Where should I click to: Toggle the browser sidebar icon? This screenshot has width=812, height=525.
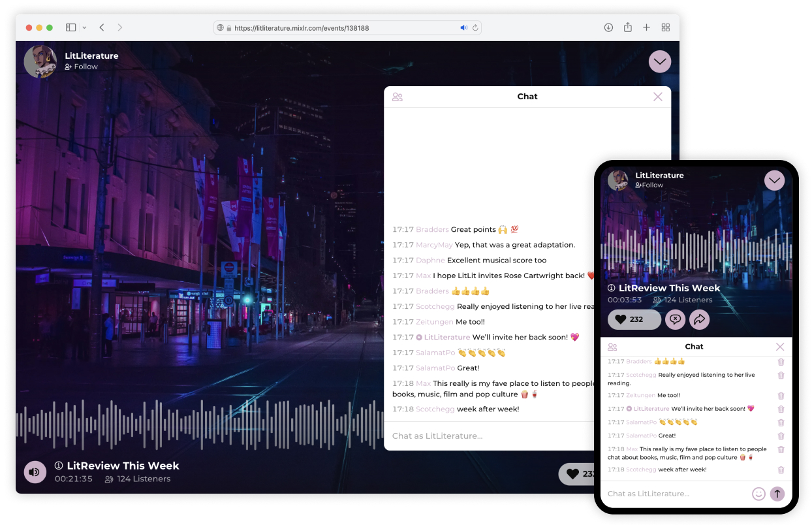[70, 27]
